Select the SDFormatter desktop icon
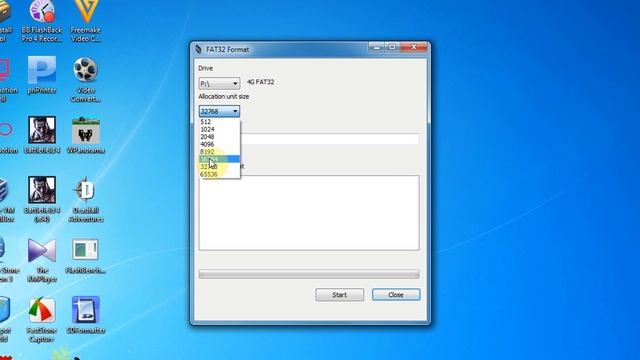 (86, 315)
